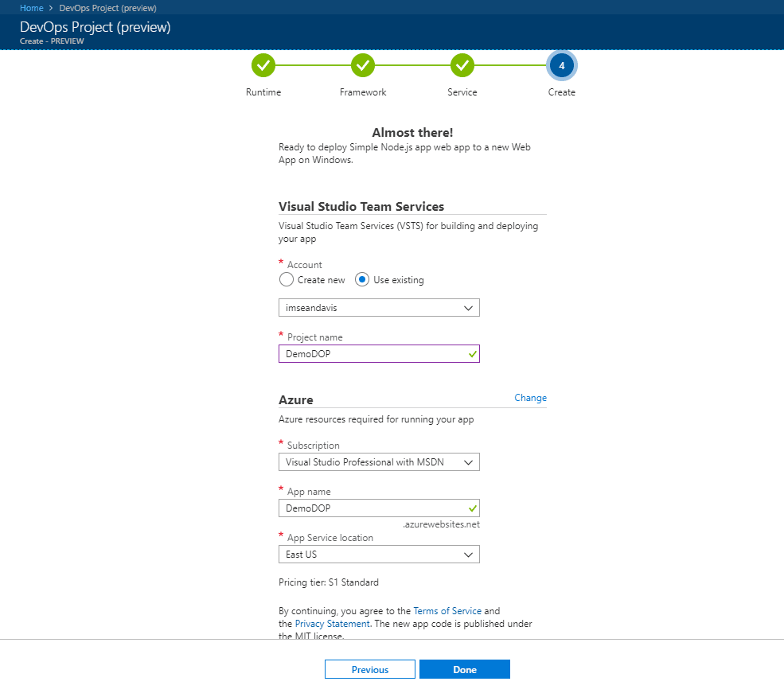The height and width of the screenshot is (693, 784).
Task: Open the imseandavis account dropdown
Action: coord(379,308)
